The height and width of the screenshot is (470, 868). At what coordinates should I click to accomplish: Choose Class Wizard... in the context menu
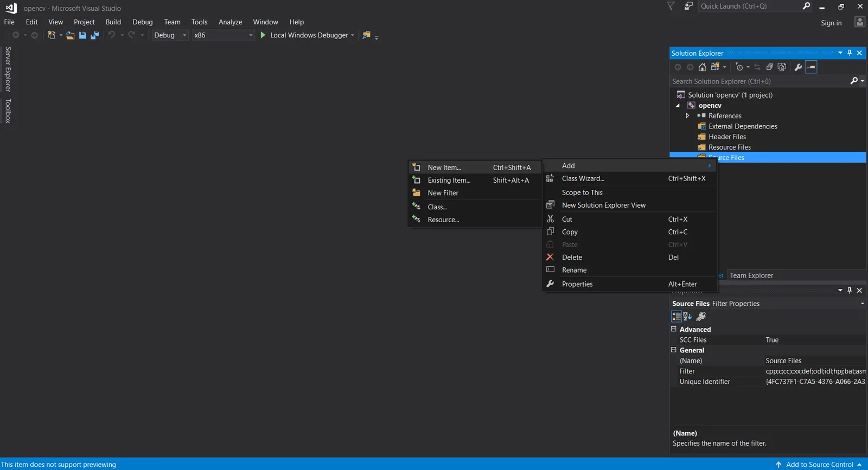[630, 178]
